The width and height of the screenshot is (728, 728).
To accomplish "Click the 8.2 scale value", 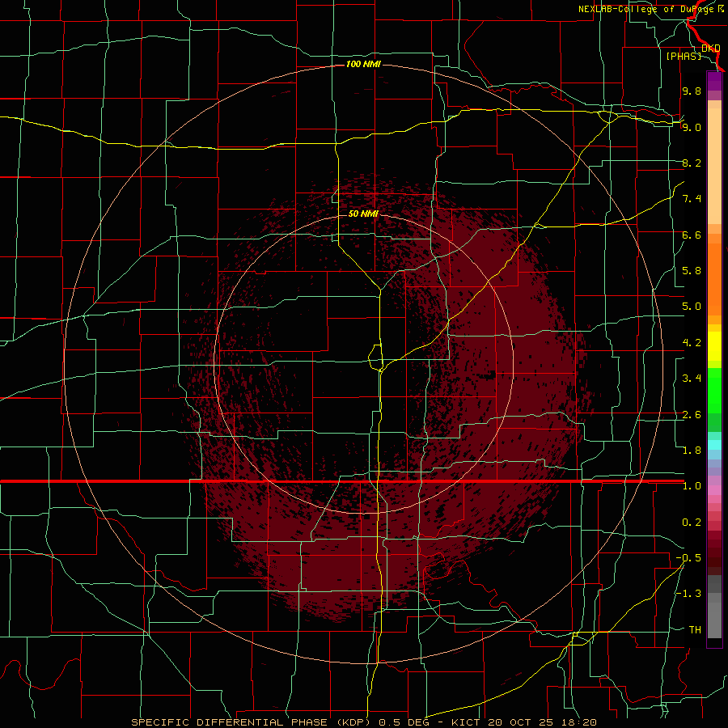I will 692,163.
